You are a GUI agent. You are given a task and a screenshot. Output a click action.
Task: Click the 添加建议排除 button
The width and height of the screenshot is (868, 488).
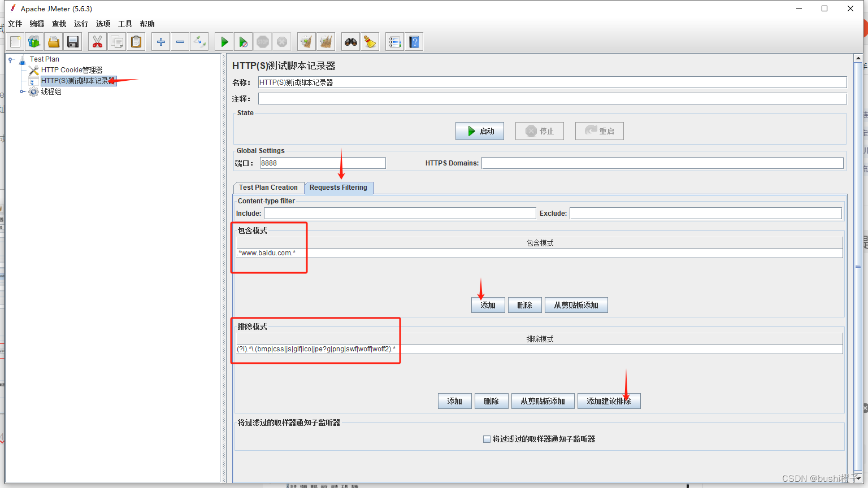609,401
